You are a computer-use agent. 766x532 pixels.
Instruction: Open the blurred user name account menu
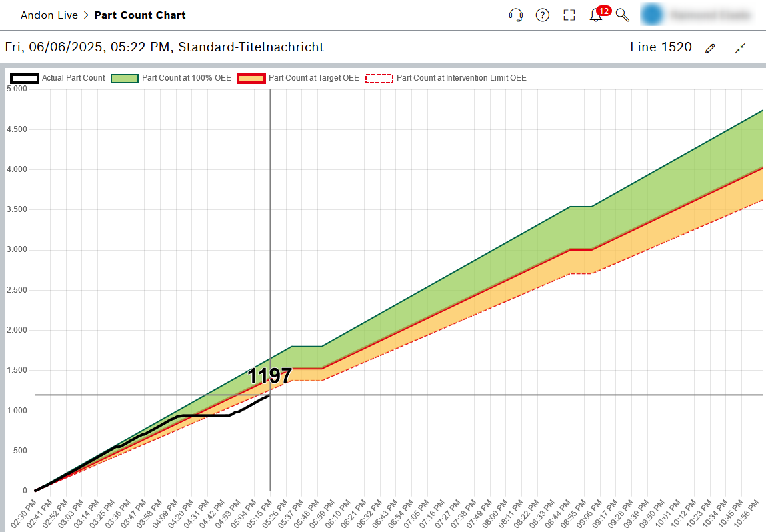tap(710, 15)
